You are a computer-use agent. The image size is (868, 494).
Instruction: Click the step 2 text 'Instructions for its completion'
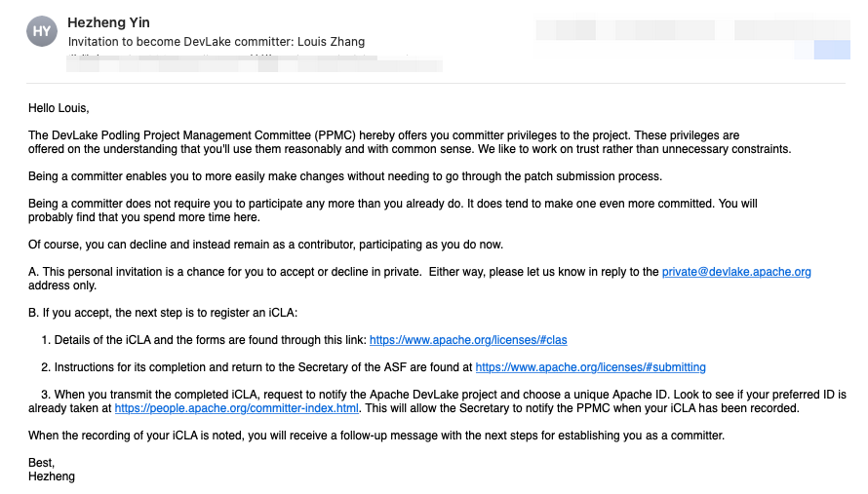(263, 367)
